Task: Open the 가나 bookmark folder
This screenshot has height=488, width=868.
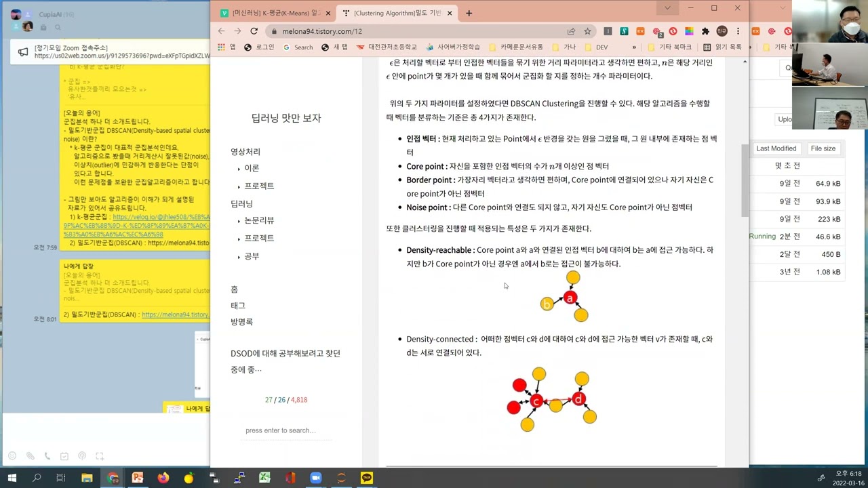Action: coord(564,47)
